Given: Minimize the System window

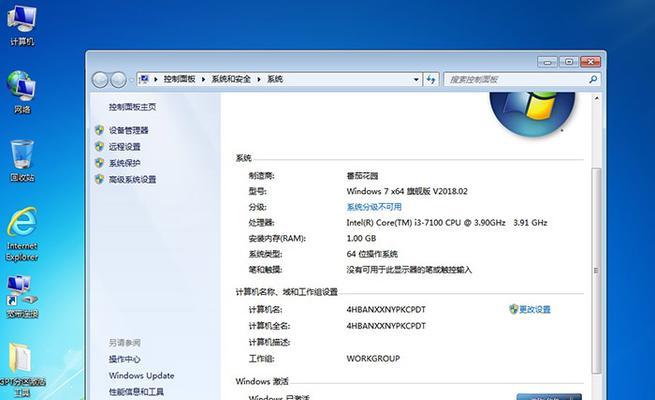Looking at the screenshot, I should 547,62.
